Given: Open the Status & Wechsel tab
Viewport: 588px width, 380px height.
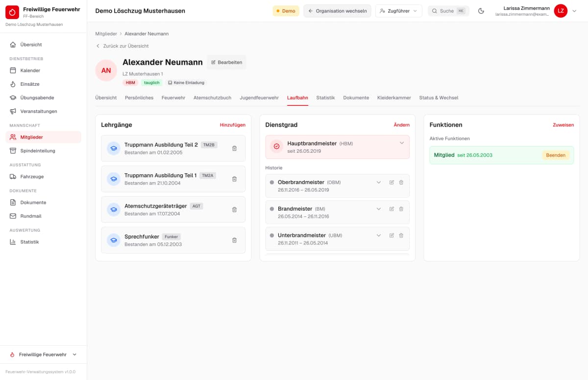Looking at the screenshot, I should click(x=439, y=98).
